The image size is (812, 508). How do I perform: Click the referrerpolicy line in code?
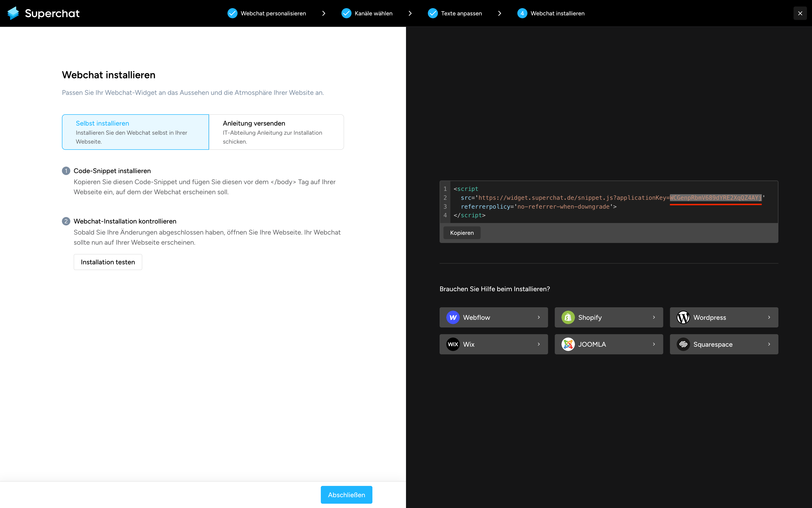pos(539,207)
